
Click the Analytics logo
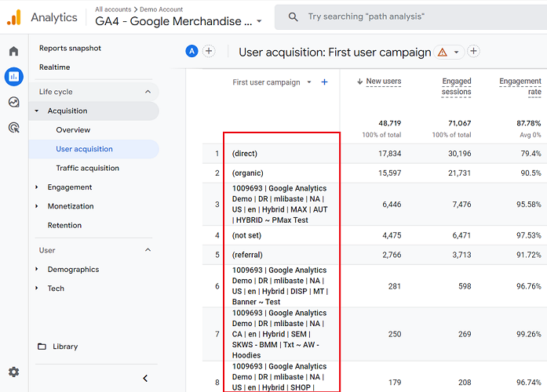click(x=14, y=16)
